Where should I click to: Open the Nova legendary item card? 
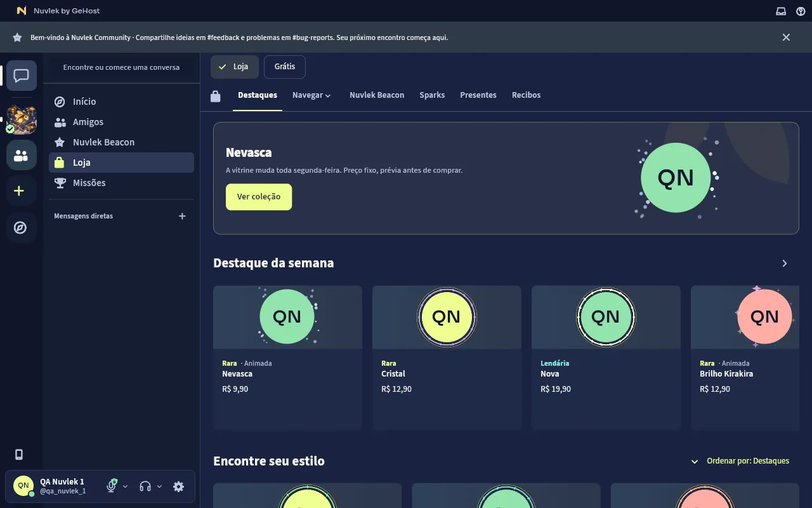(x=606, y=358)
